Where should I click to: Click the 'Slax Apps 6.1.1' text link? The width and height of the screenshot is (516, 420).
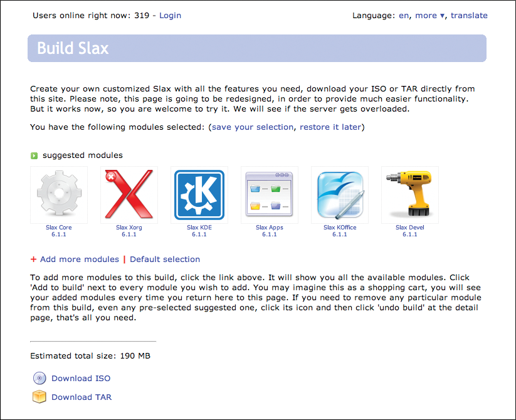270,231
